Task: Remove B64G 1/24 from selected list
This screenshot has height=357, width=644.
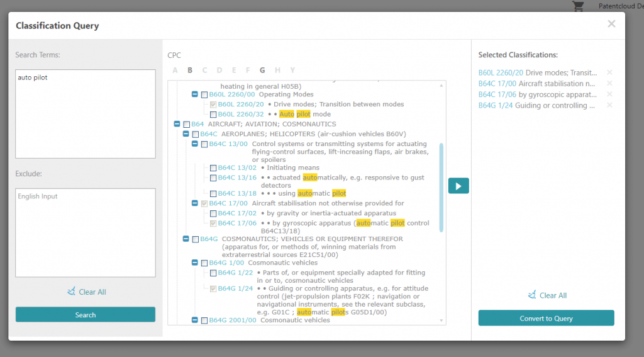Action: (x=609, y=105)
